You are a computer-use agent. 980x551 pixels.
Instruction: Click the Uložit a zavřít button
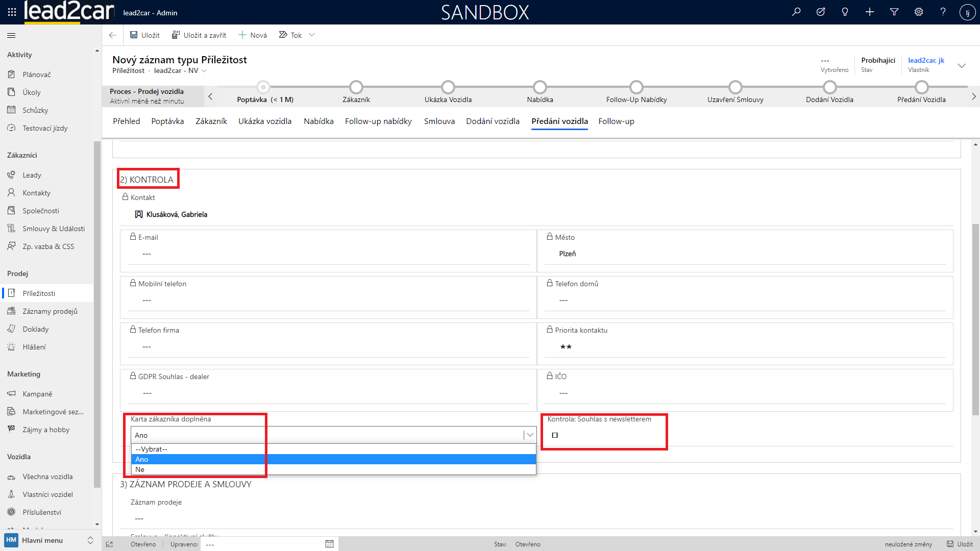click(199, 35)
